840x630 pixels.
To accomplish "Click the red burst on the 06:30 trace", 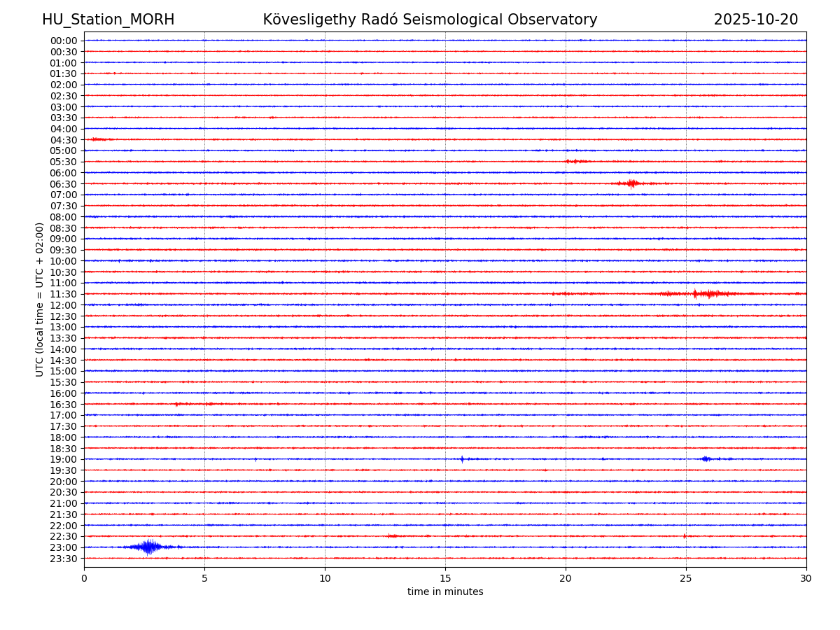I will [x=631, y=183].
